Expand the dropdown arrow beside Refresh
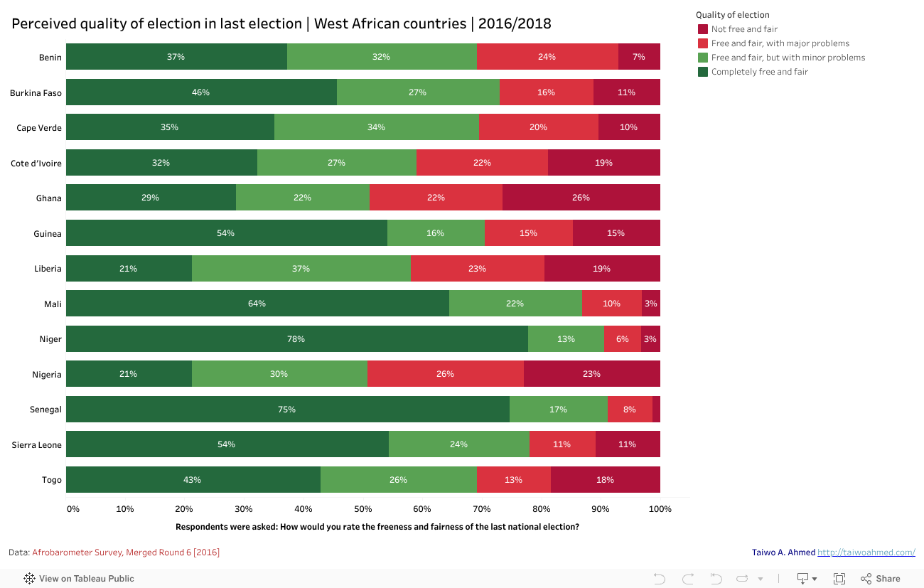This screenshot has height=588, width=924. 759,579
